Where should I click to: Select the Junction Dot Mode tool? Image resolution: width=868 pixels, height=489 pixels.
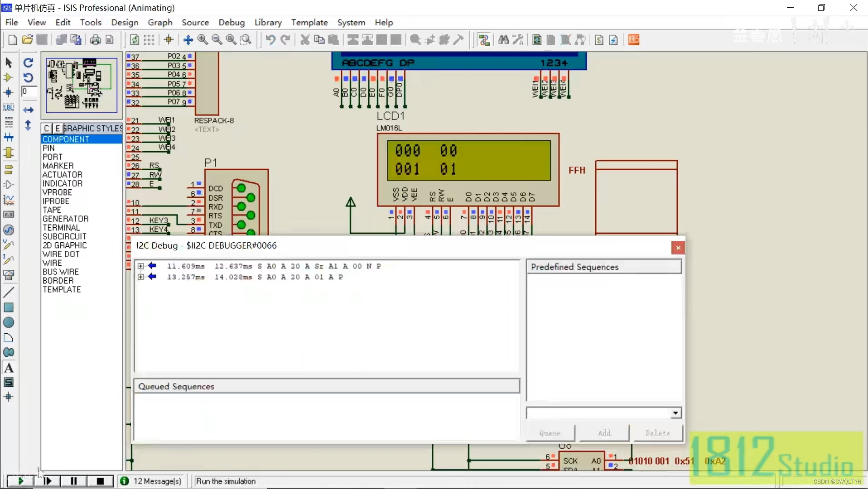[x=9, y=92]
